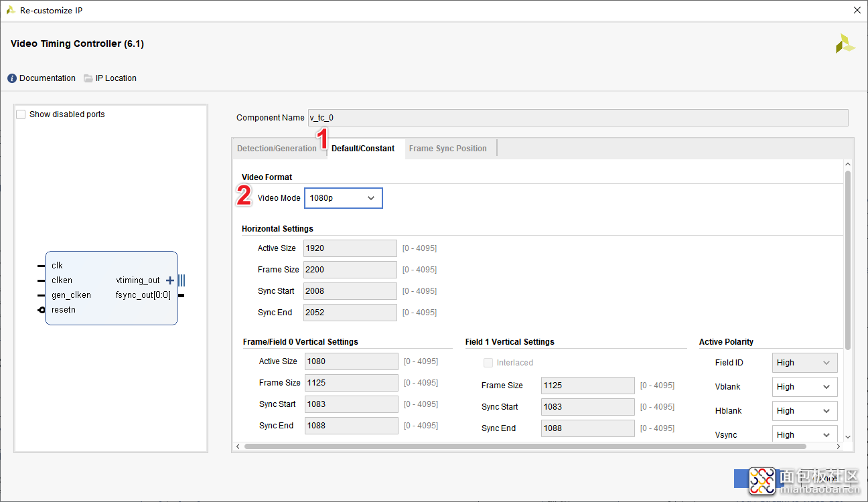Click Field 0 Frame Size field 1125
868x502 pixels.
point(352,383)
